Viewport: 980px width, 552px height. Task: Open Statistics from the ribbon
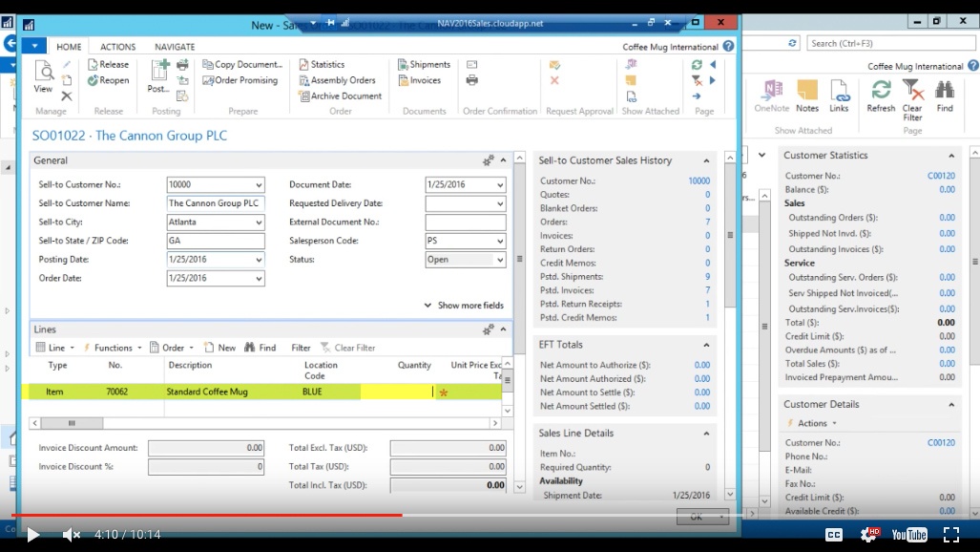pyautogui.click(x=322, y=64)
